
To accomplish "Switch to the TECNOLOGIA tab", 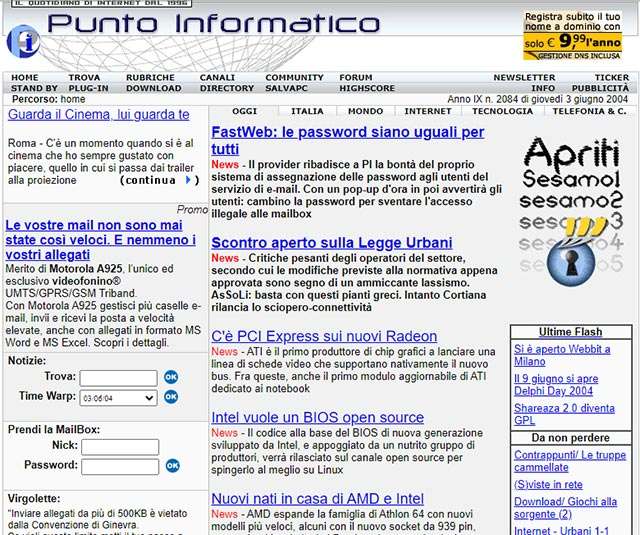I will coord(502,111).
